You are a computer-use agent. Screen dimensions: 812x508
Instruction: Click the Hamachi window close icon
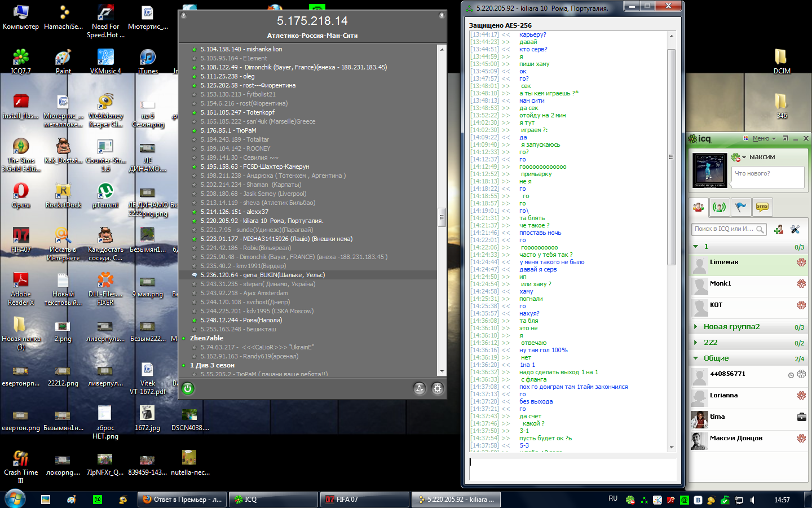pyautogui.click(x=442, y=16)
